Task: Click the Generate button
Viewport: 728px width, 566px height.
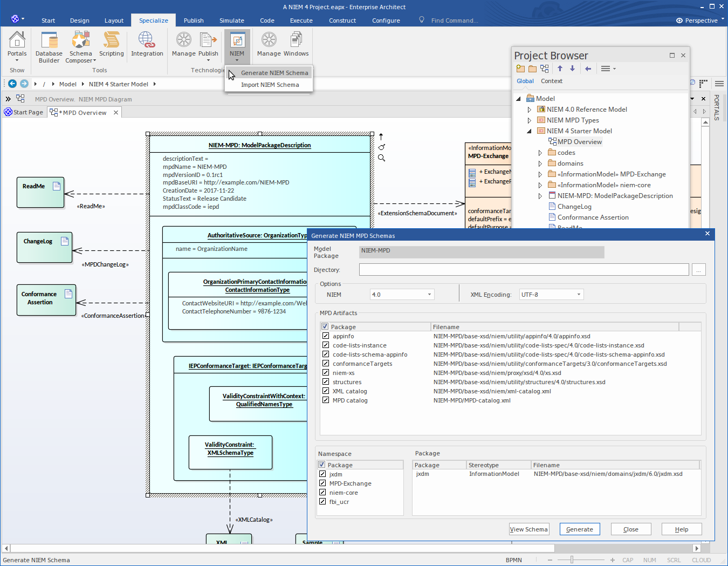Action: pos(579,529)
